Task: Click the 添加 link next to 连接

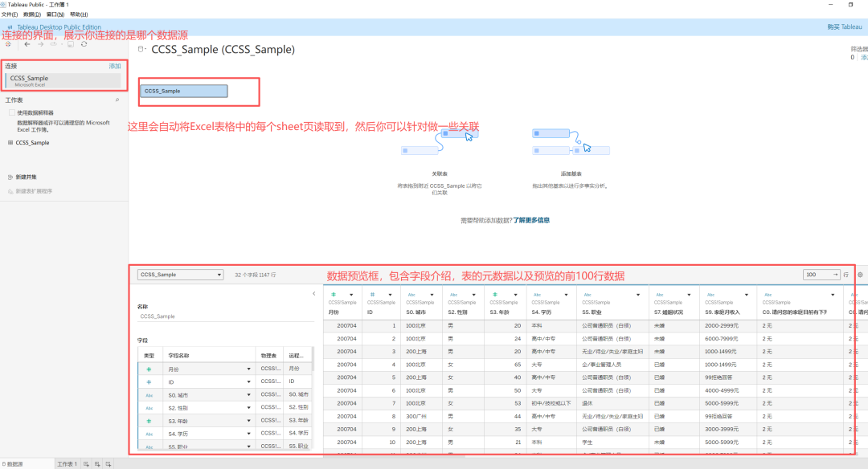Action: point(115,66)
